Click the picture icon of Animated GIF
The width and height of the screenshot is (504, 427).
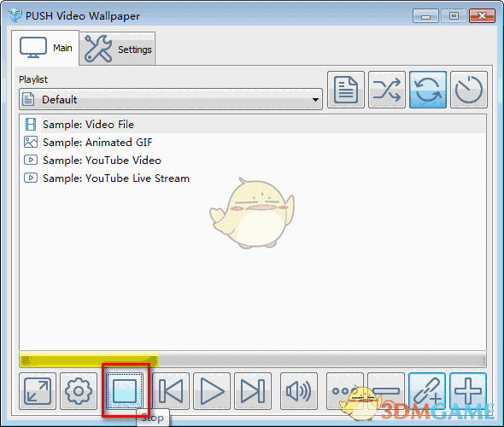pyautogui.click(x=31, y=142)
